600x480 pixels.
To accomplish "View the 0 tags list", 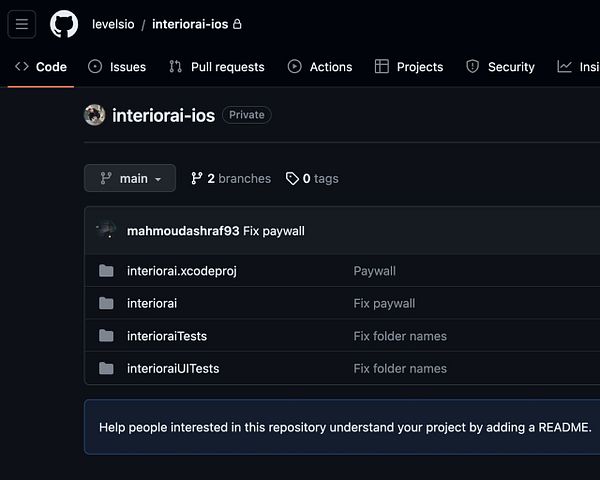I will pyautogui.click(x=312, y=178).
